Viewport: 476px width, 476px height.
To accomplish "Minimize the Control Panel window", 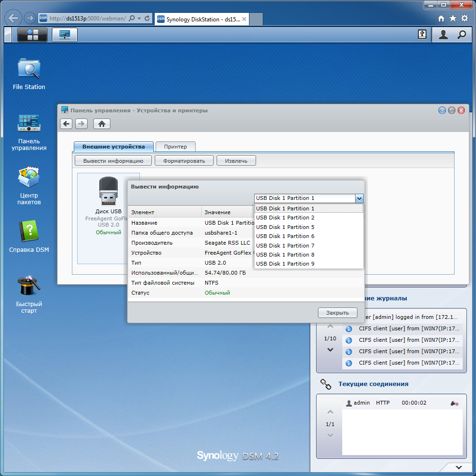I will [x=452, y=110].
